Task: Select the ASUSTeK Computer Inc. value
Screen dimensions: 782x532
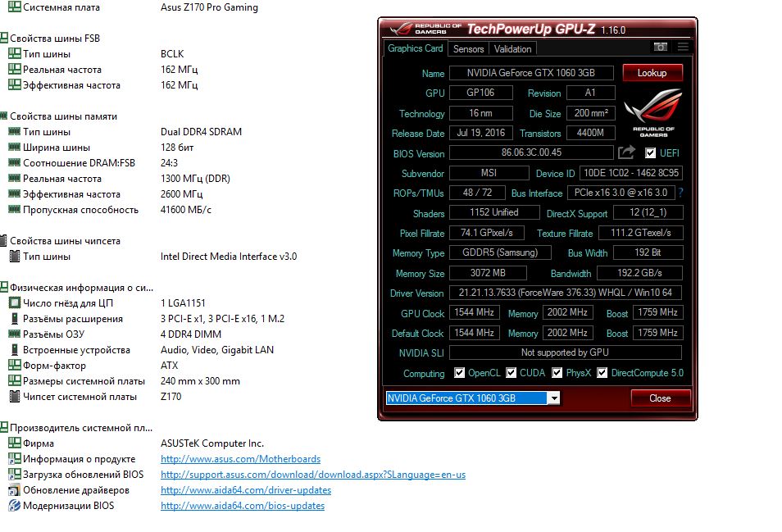Action: pos(212,443)
